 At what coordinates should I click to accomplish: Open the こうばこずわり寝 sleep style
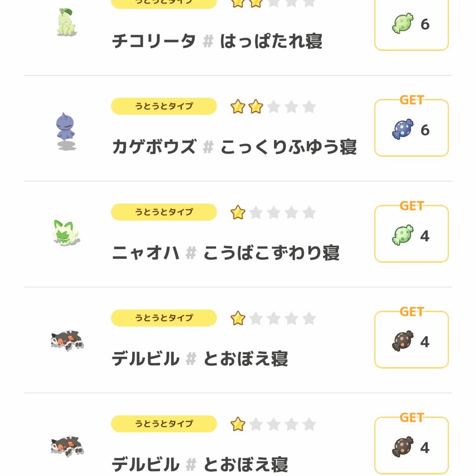[271, 253]
